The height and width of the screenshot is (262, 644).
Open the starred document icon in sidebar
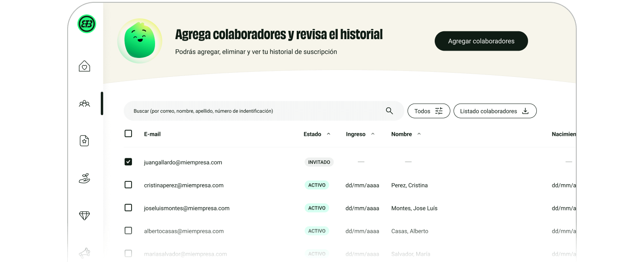pyautogui.click(x=84, y=141)
